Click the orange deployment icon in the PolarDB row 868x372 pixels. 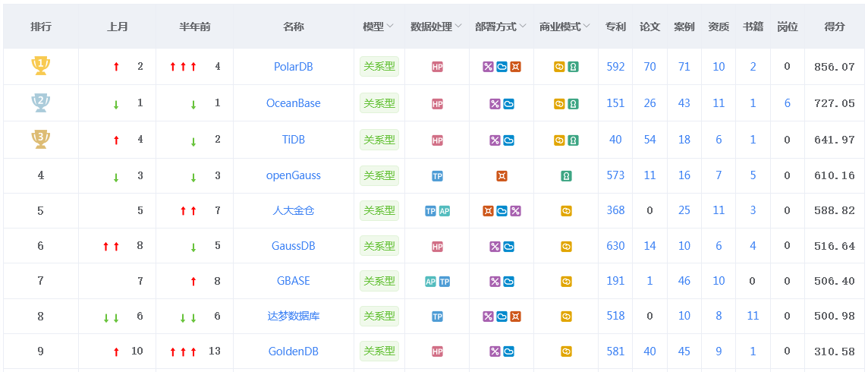[515, 67]
